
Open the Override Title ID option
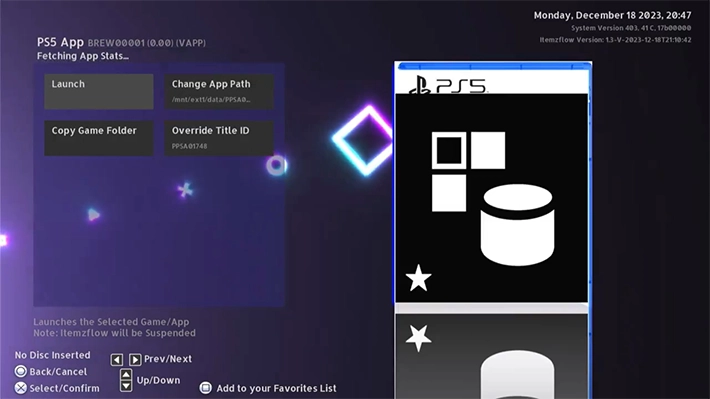pos(219,138)
